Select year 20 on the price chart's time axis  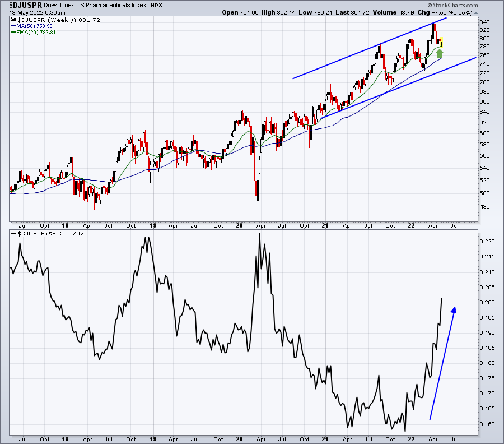(239, 225)
